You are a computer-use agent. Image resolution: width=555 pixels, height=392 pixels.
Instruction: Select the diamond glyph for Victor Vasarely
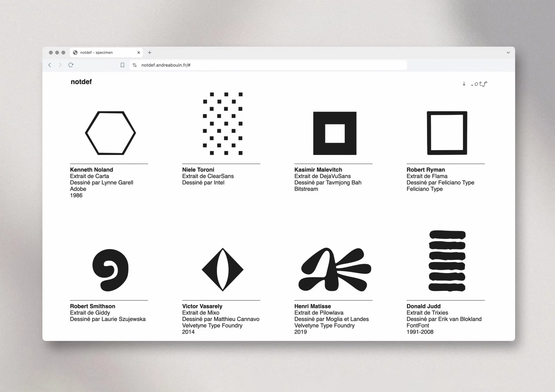[222, 270]
